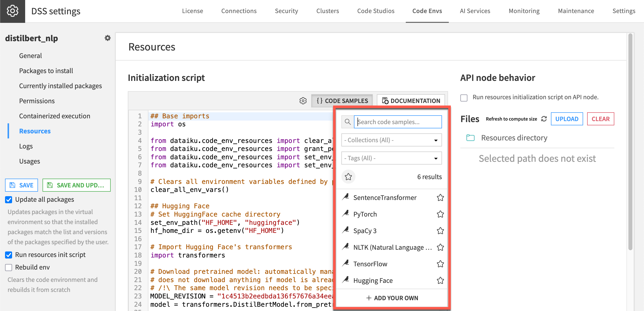The height and width of the screenshot is (311, 644).
Task: Select Resources in the sidebar
Action: point(35,131)
